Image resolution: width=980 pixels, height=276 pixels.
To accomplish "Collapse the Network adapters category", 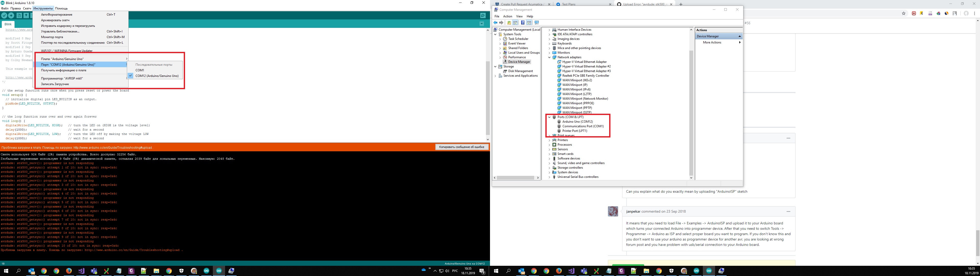I will 549,57.
